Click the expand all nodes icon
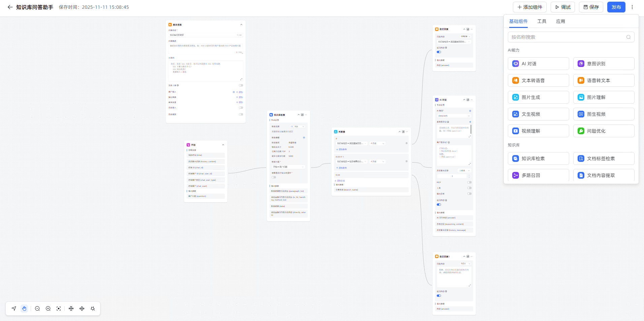 coord(82,309)
